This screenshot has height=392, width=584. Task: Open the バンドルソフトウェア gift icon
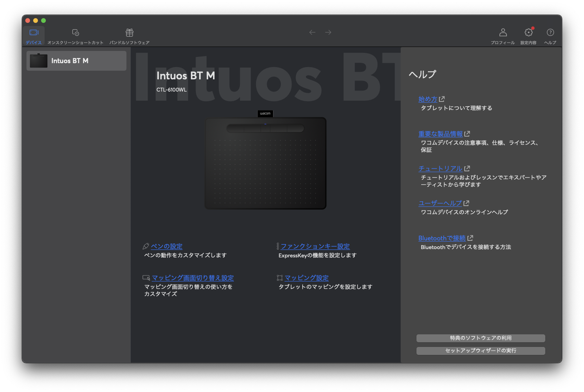pos(130,33)
